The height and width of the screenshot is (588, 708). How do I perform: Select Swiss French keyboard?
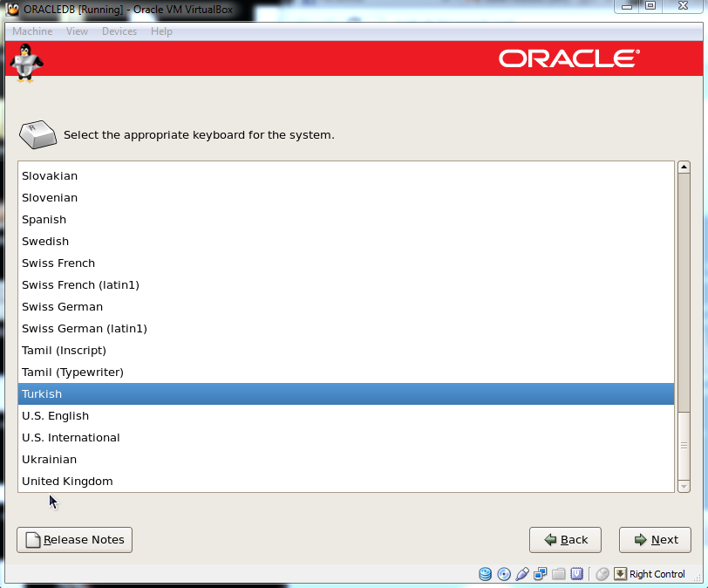pyautogui.click(x=346, y=263)
